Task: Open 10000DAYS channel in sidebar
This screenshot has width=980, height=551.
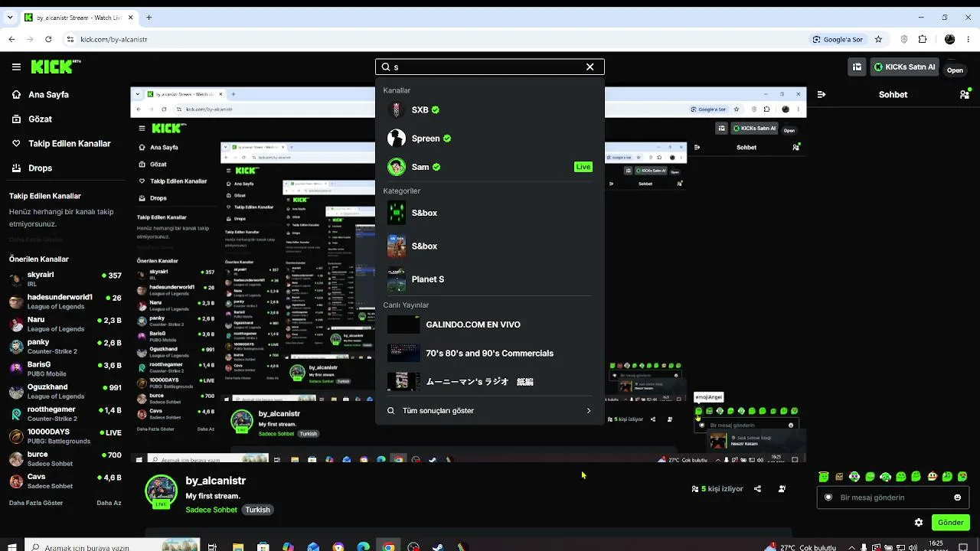Action: pos(65,436)
